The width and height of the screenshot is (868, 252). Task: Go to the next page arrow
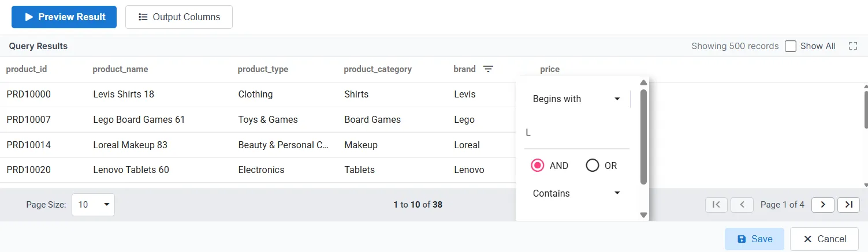[823, 205]
